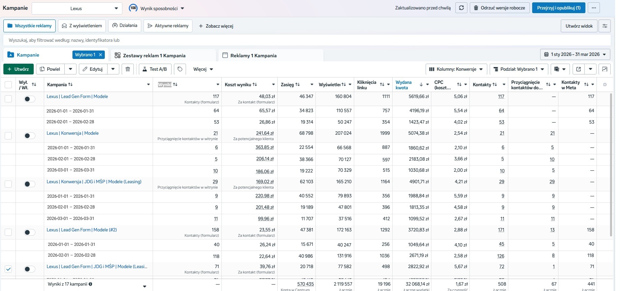Viewport: 644px width, 291px height.
Task: Click the export table icon
Action: (579, 69)
